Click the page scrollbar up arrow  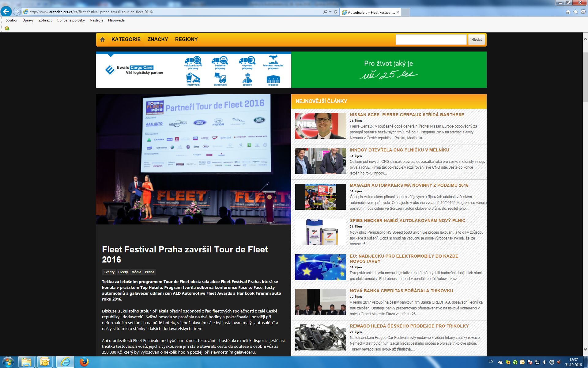click(585, 39)
